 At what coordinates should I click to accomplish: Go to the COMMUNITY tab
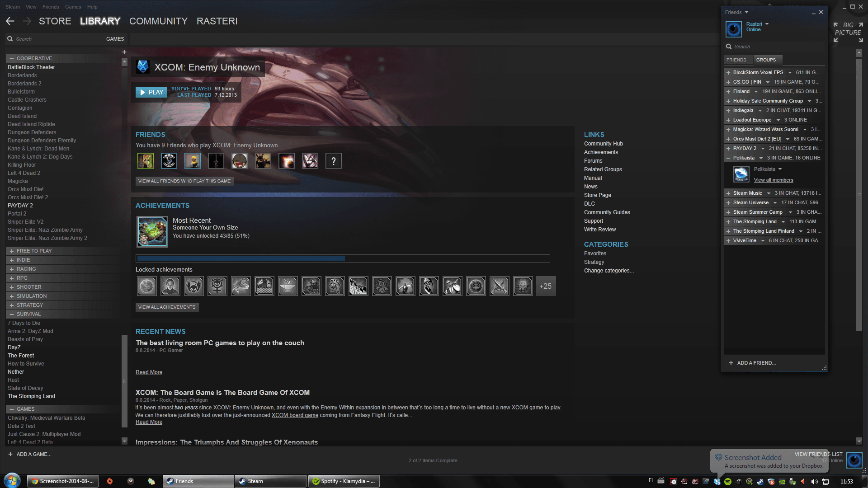(x=158, y=21)
